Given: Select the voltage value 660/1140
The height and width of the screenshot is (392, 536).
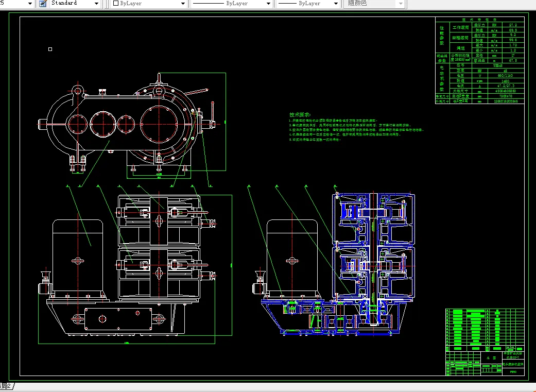Looking at the screenshot, I should pos(505,76).
